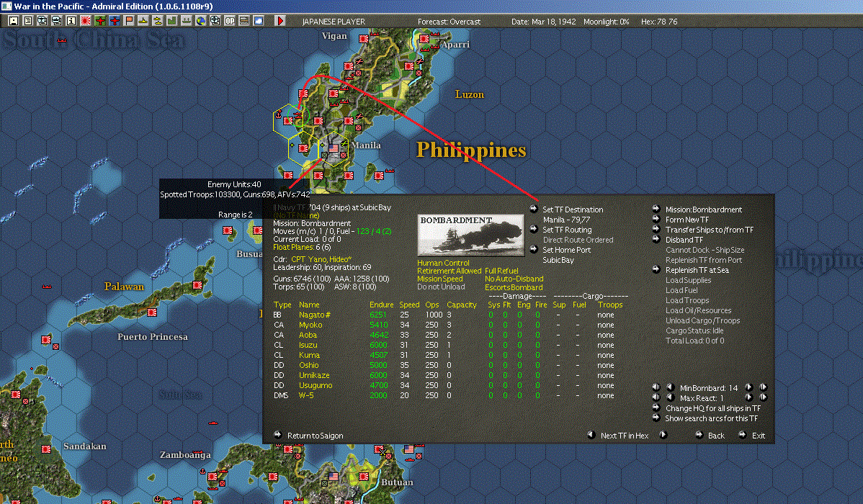Image resolution: width=863 pixels, height=504 pixels.
Task: Select cruiser Myoko in ship list
Action: [310, 325]
